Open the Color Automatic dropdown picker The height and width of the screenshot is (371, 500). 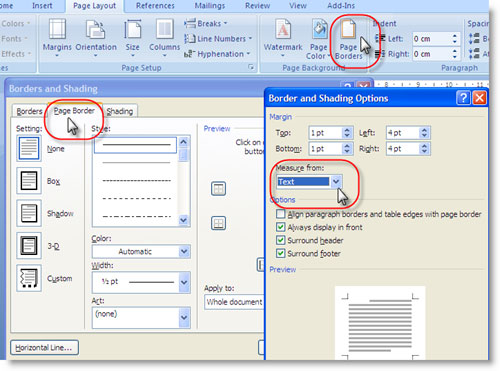[184, 251]
